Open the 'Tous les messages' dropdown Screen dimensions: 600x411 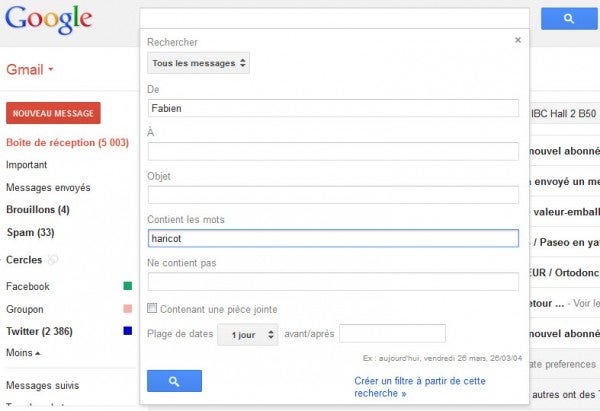(x=198, y=63)
